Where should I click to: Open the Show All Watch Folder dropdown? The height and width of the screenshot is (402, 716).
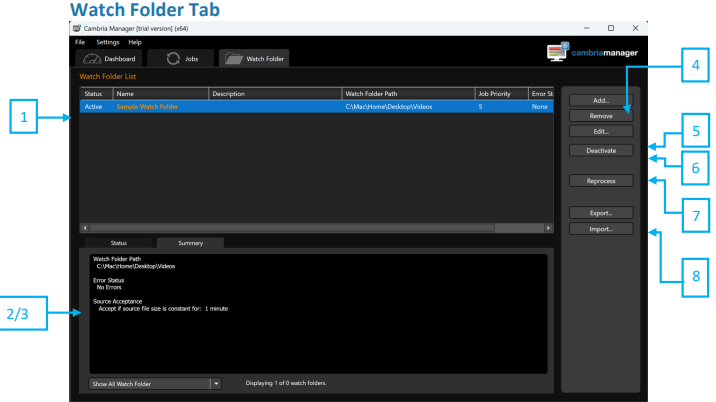pyautogui.click(x=155, y=384)
